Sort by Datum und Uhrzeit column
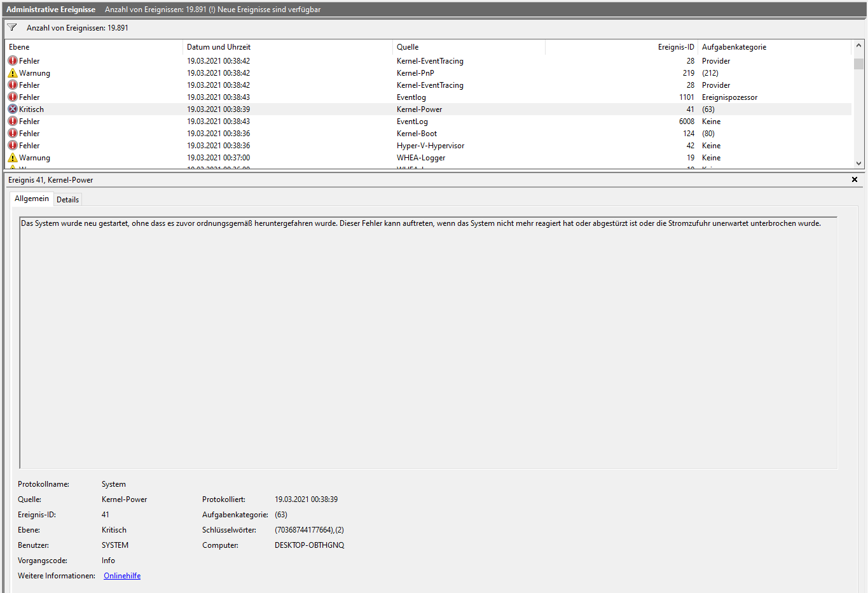The height and width of the screenshot is (593, 868). [x=288, y=47]
